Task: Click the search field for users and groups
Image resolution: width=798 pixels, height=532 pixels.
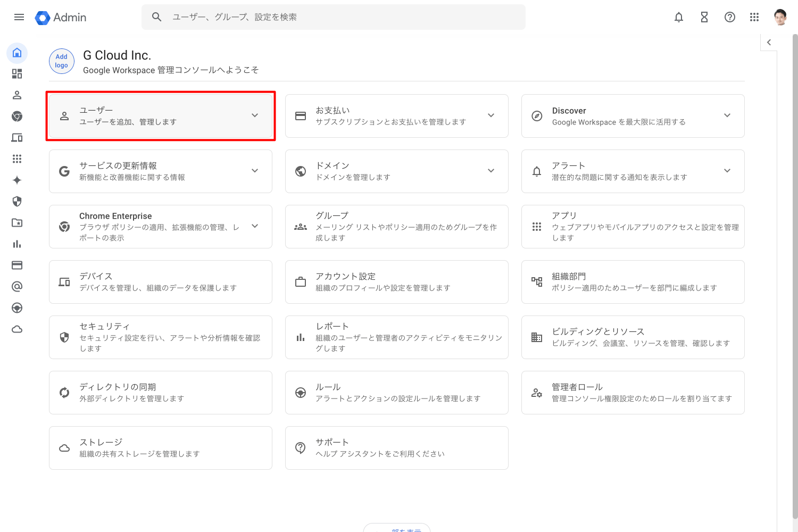Action: pyautogui.click(x=334, y=17)
